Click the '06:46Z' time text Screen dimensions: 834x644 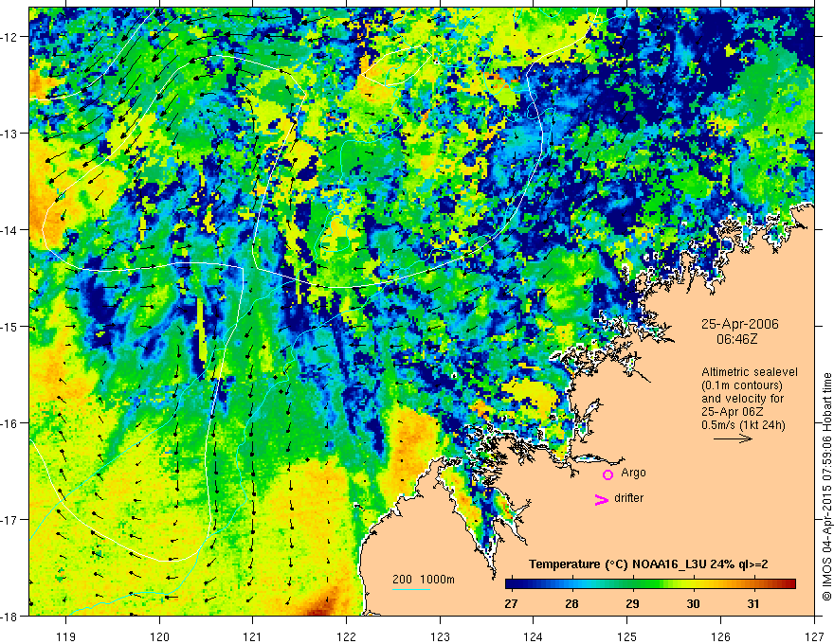(736, 339)
